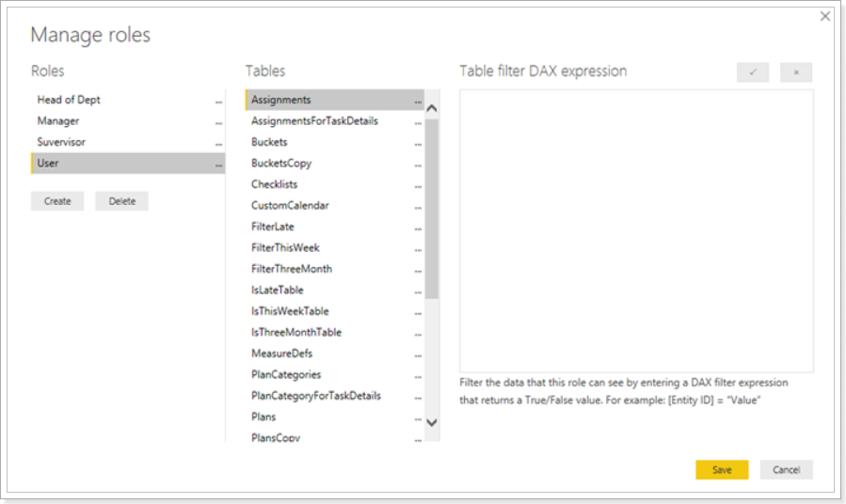Viewport: 846px width, 504px height.
Task: Open ellipsis menu for Plans table
Action: point(418,418)
